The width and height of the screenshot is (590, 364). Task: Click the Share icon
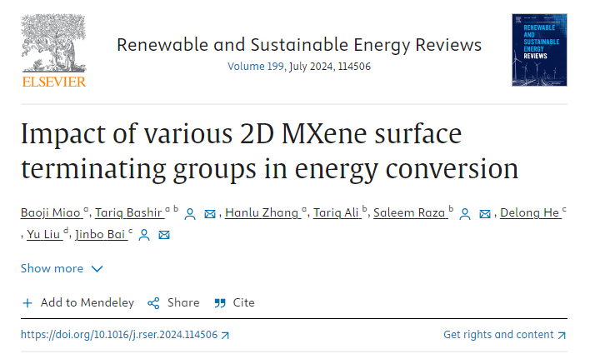click(153, 303)
